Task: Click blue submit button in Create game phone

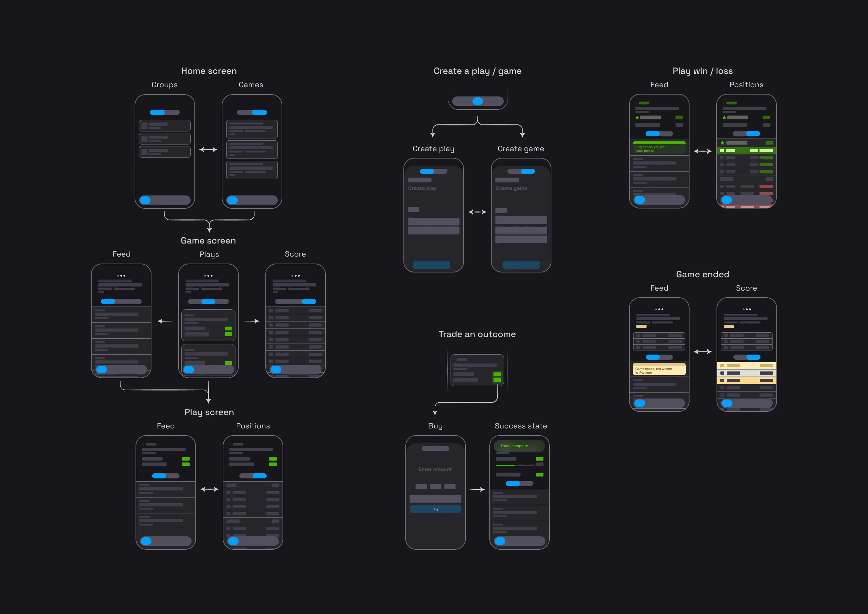Action: (521, 265)
